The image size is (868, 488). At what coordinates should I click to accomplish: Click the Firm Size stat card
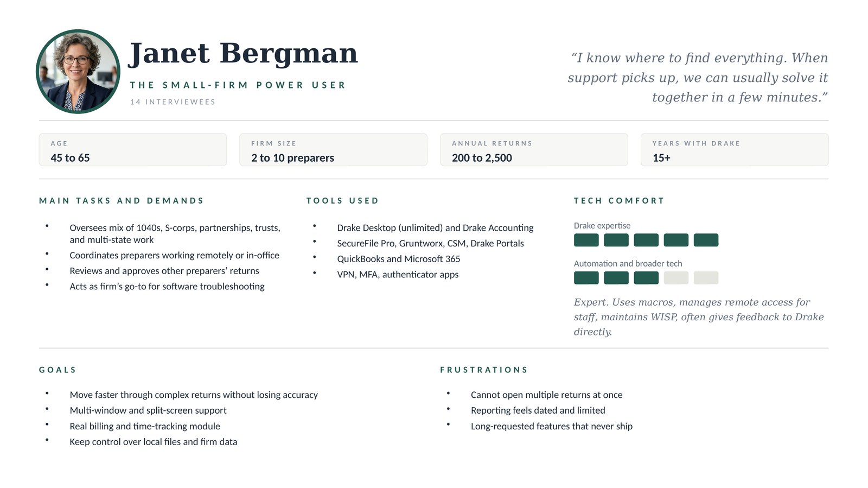pyautogui.click(x=333, y=150)
